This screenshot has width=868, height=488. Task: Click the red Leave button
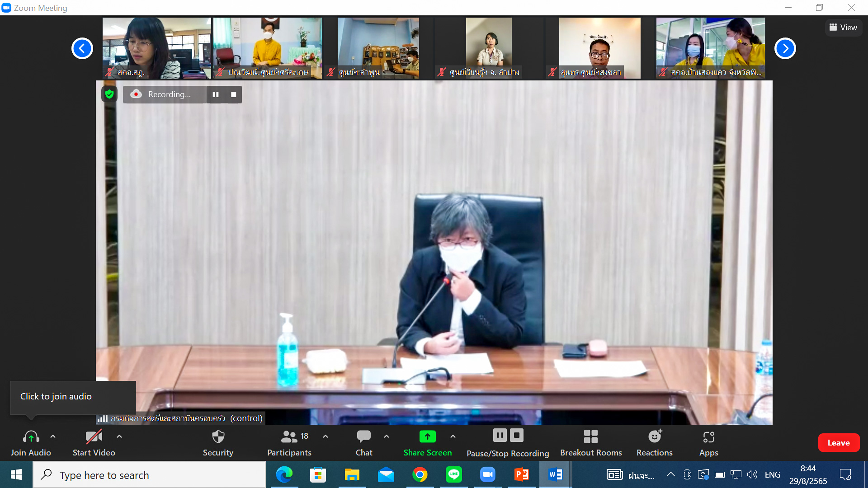coord(839,443)
